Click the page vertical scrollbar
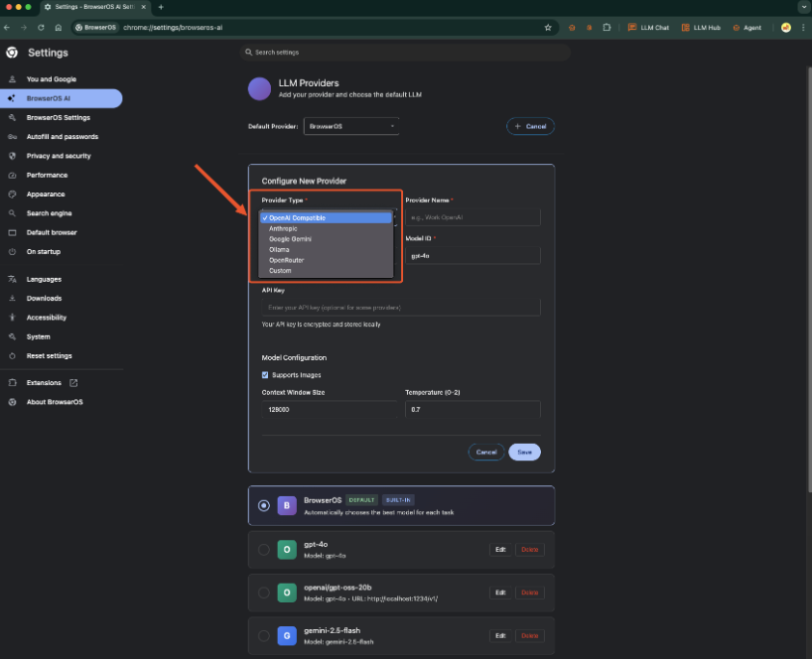The height and width of the screenshot is (659, 812). 809,280
